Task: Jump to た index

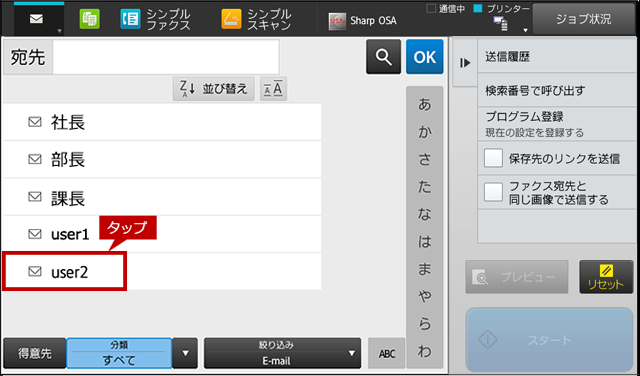Action: click(424, 187)
